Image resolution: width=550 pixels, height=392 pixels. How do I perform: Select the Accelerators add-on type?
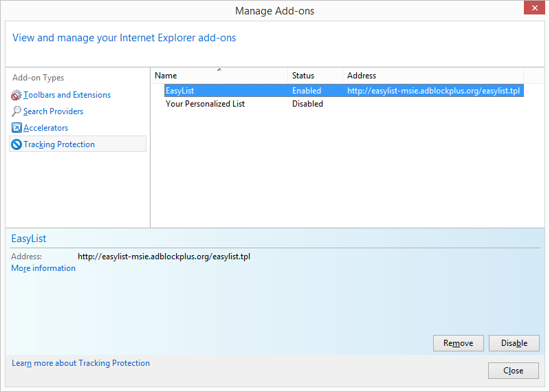tap(45, 128)
